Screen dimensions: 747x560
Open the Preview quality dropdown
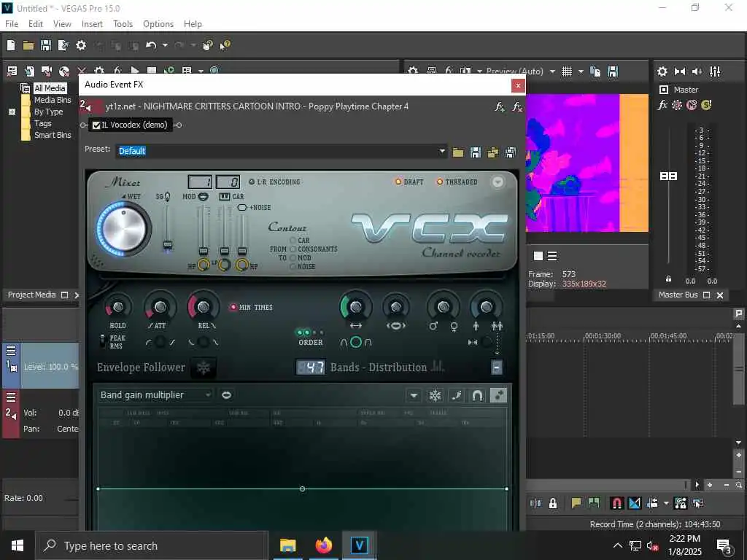[x=552, y=71]
